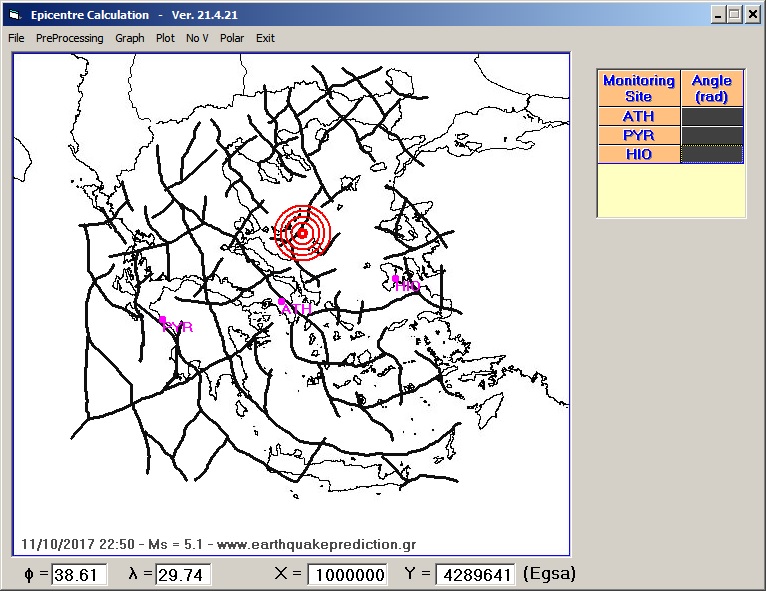Click the Y coordinate field showing 4289641
The height and width of the screenshot is (591, 766).
coord(476,575)
